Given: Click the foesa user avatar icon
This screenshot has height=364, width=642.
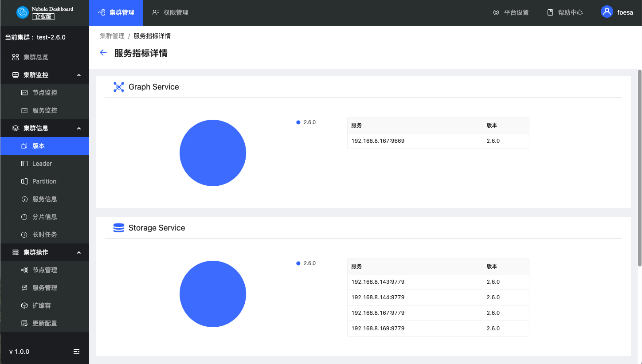Looking at the screenshot, I should tap(607, 12).
